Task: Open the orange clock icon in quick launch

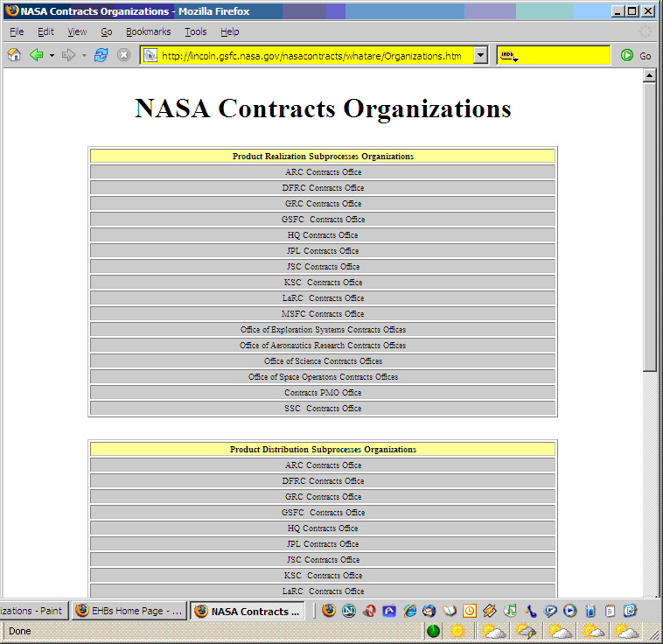Action: coord(470,611)
